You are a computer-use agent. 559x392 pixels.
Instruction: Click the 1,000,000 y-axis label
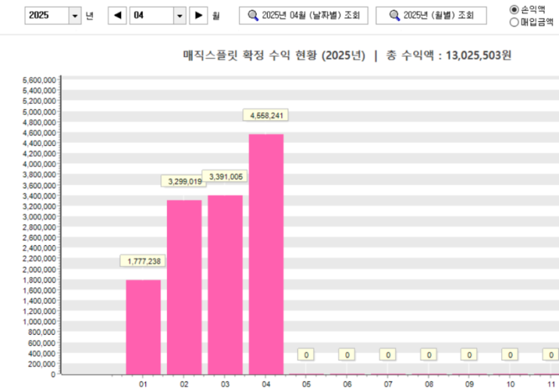click(39, 322)
